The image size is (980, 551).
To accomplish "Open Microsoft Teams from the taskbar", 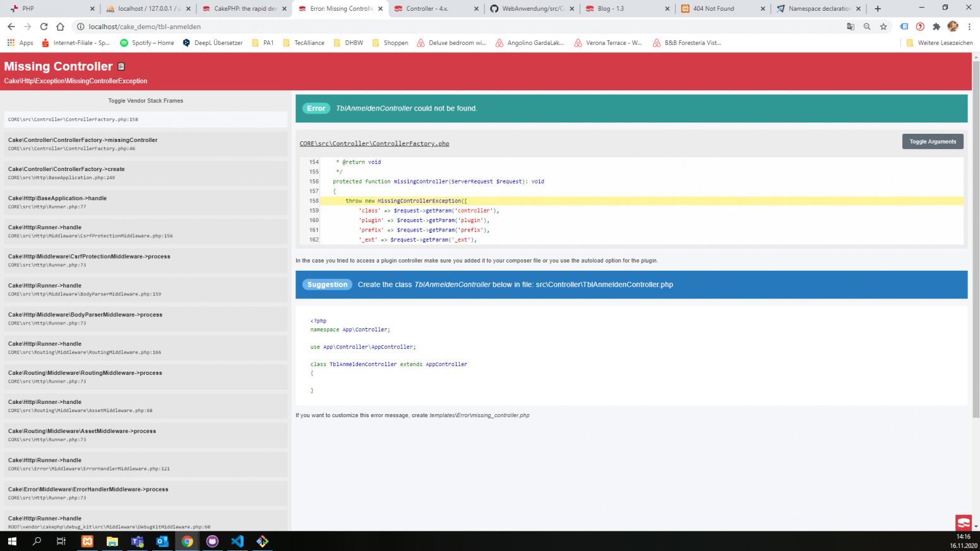I will pos(137,541).
